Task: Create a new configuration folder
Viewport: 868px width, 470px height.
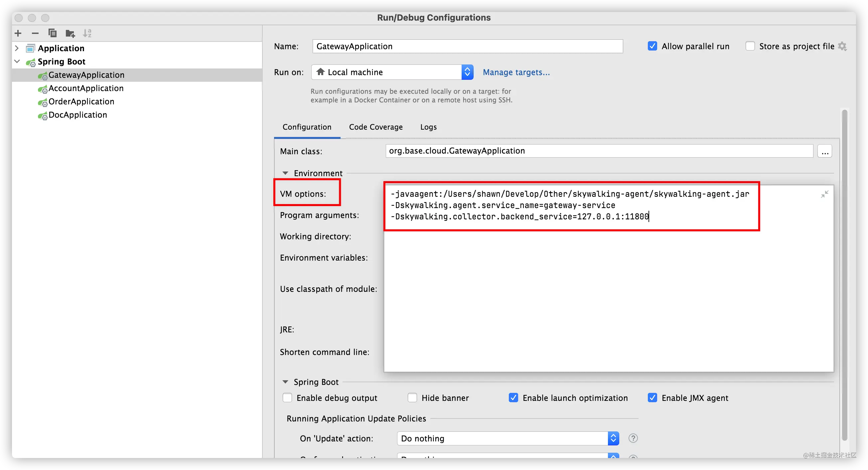Action: (70, 33)
